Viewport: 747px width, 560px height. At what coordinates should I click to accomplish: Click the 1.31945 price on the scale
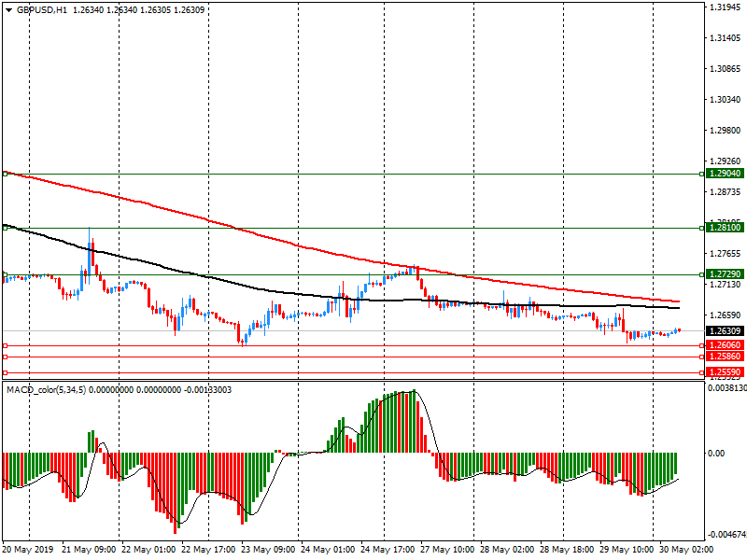point(725,7)
